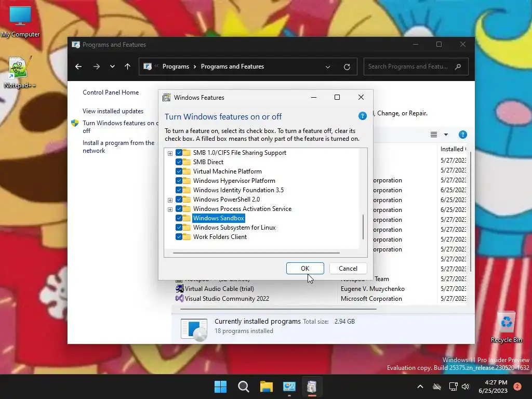
Task: Click the Windows Features title bar icon
Action: tap(167, 98)
